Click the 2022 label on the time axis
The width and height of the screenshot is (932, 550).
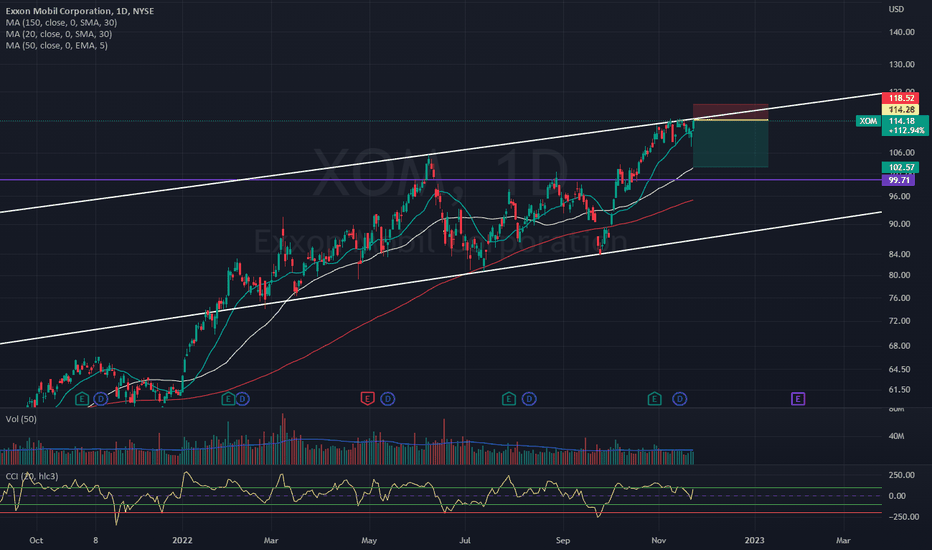tap(182, 540)
